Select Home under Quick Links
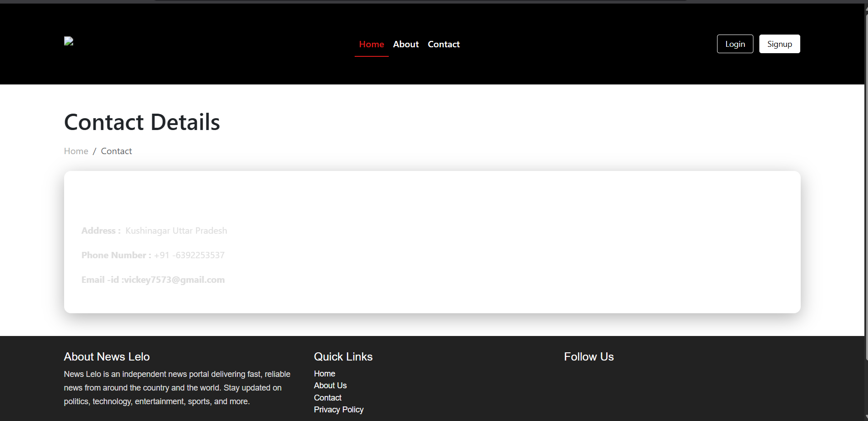Image resolution: width=868 pixels, height=421 pixels. coord(324,373)
